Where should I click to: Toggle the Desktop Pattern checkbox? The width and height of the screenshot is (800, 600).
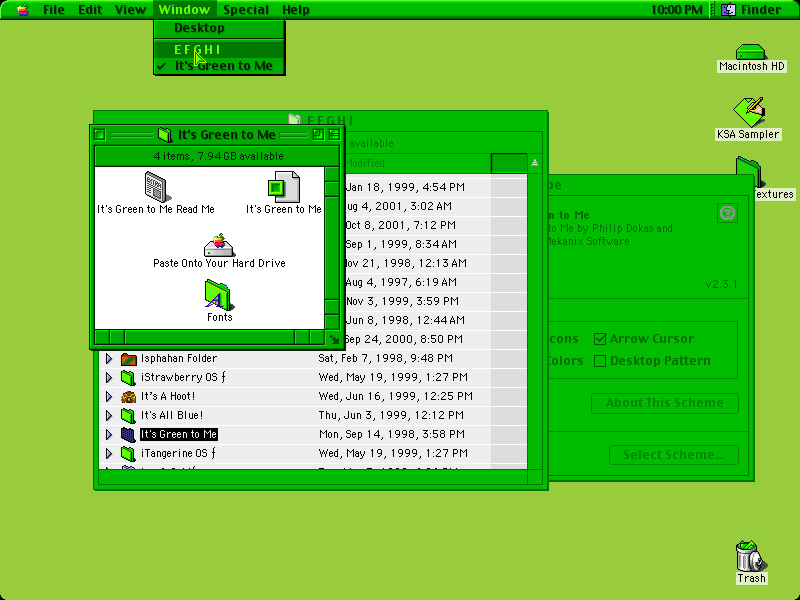600,361
